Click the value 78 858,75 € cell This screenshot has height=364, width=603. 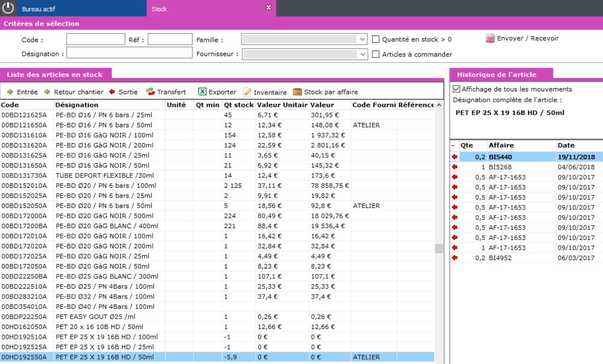(330, 186)
